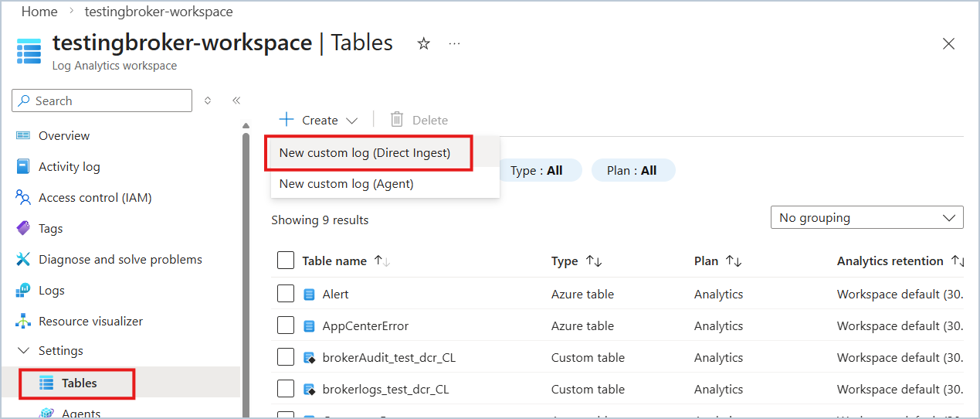Image resolution: width=980 pixels, height=419 pixels.
Task: Click the Delete button label
Action: point(430,120)
